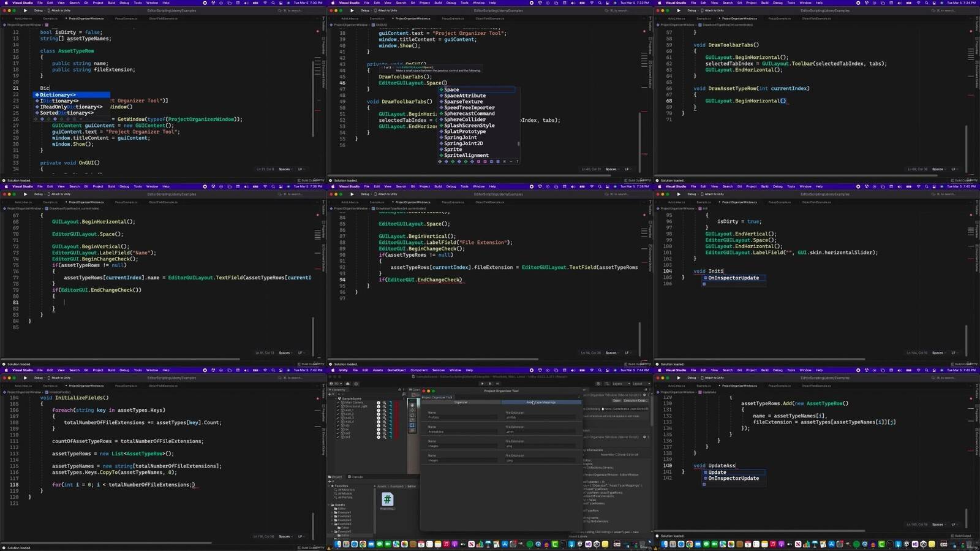Click the Open button in Unity Inspector
This screenshot has height=551, width=980.
(x=616, y=401)
